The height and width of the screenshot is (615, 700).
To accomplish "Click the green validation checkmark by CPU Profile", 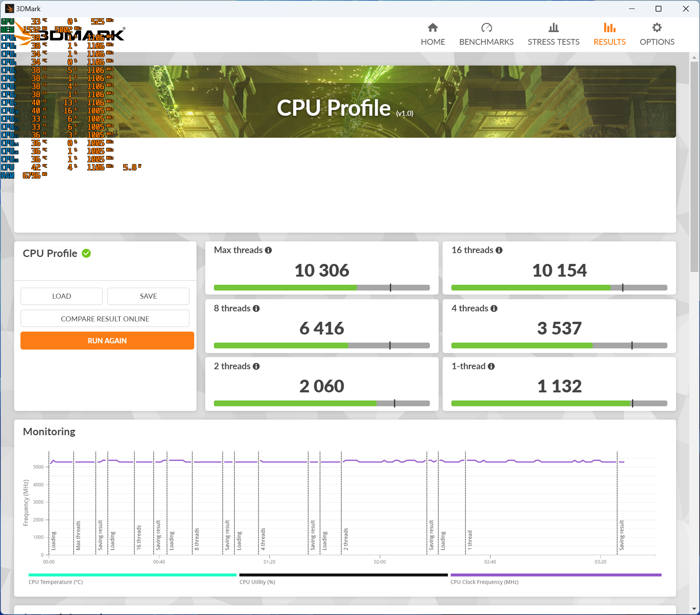I will pos(86,253).
